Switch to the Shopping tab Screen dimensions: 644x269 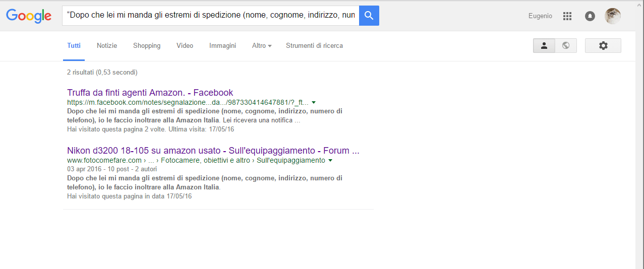pyautogui.click(x=147, y=46)
